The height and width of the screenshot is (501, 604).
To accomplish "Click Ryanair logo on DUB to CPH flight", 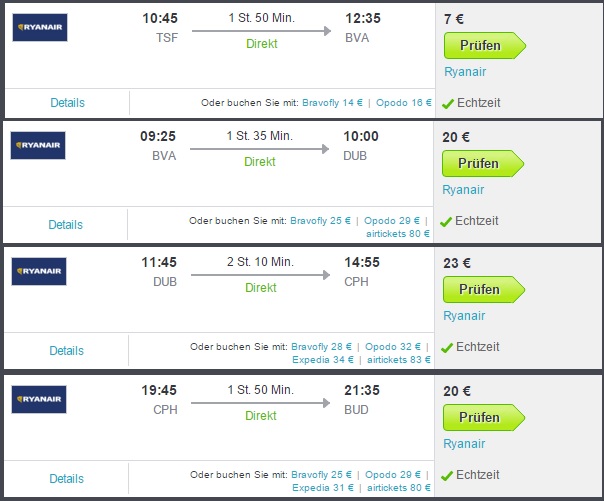I will point(38,271).
